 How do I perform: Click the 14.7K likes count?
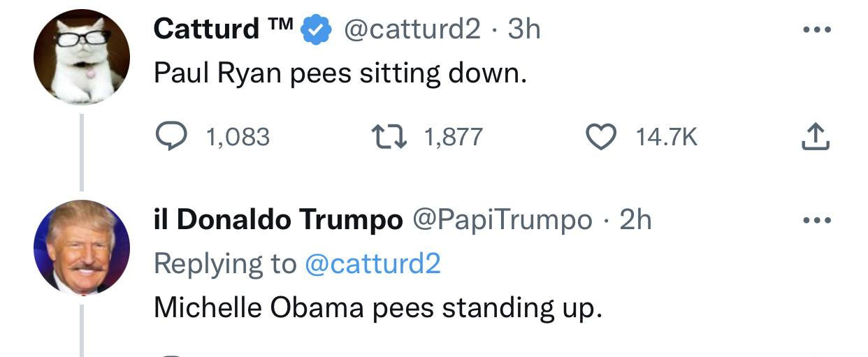[666, 137]
